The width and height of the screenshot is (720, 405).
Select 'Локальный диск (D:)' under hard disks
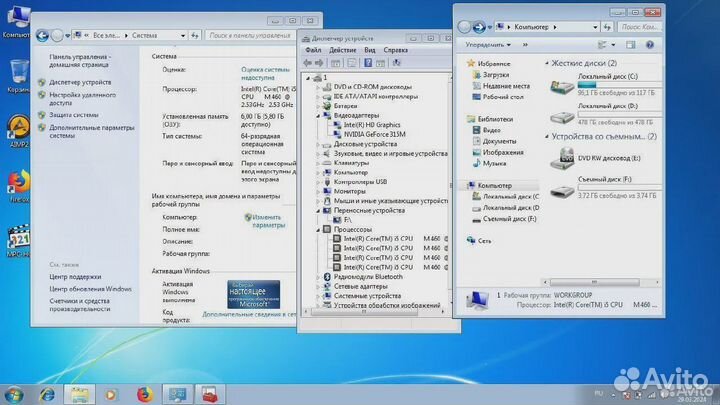605,114
